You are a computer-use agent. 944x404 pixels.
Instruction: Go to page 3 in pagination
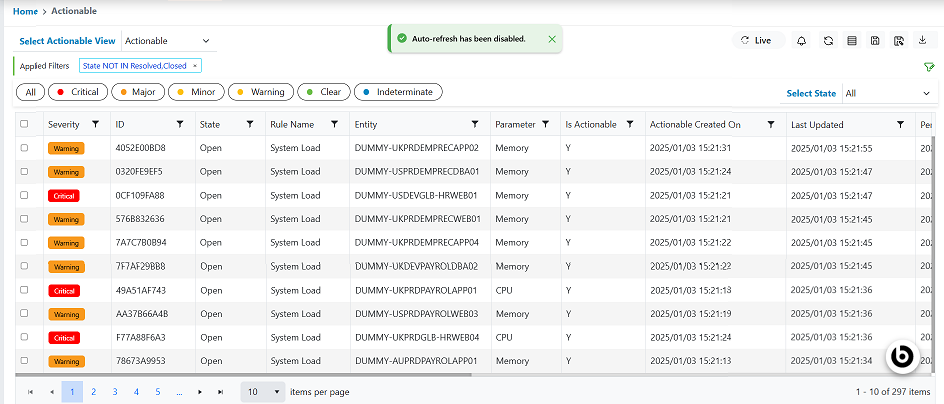pos(115,392)
